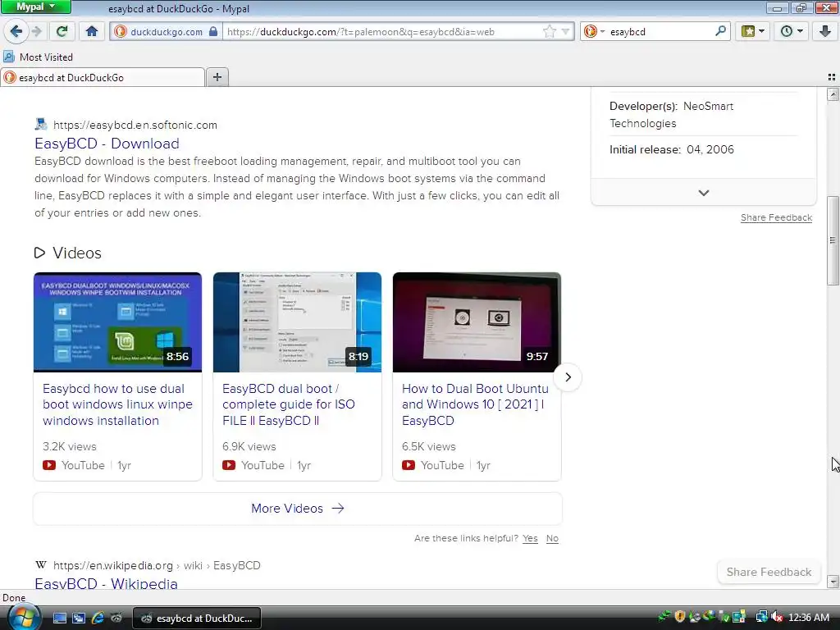Open the Windows Start menu
840x630 pixels.
[22, 617]
